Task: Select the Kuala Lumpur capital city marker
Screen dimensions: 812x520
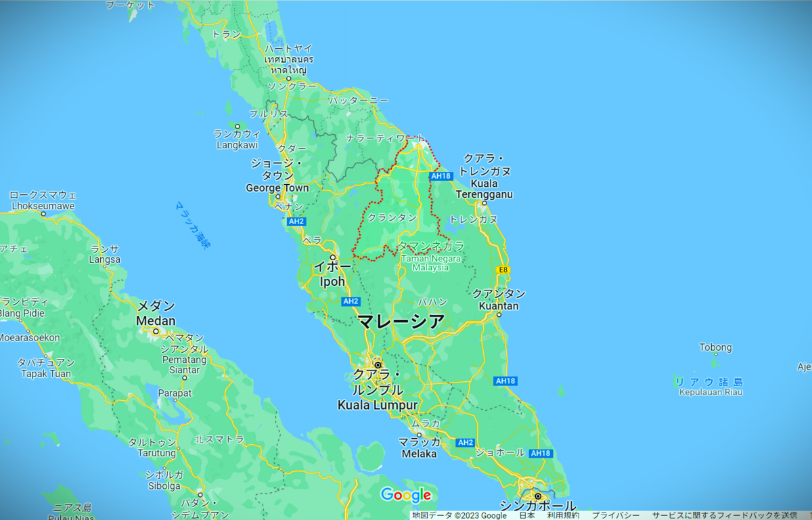Action: (378, 365)
